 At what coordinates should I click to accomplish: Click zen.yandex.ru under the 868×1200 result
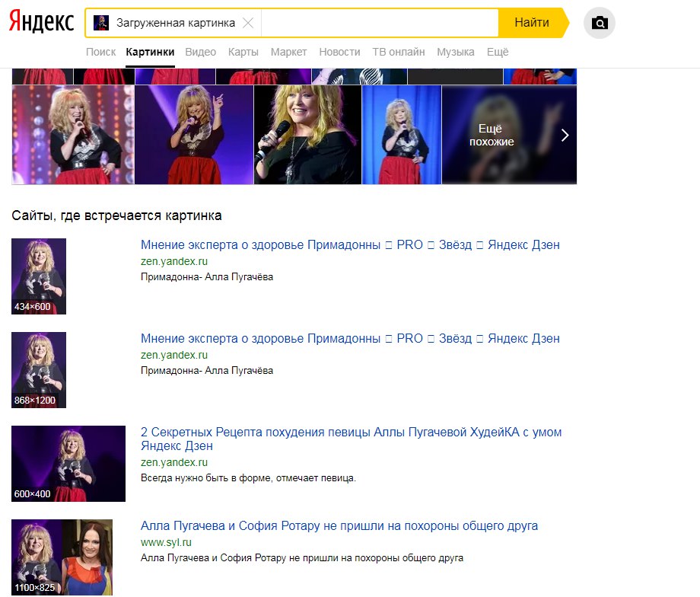[174, 356]
